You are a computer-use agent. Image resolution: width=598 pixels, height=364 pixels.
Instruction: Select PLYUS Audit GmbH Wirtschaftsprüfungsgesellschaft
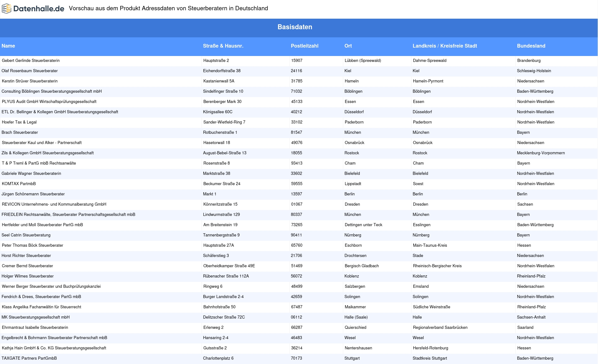point(49,102)
